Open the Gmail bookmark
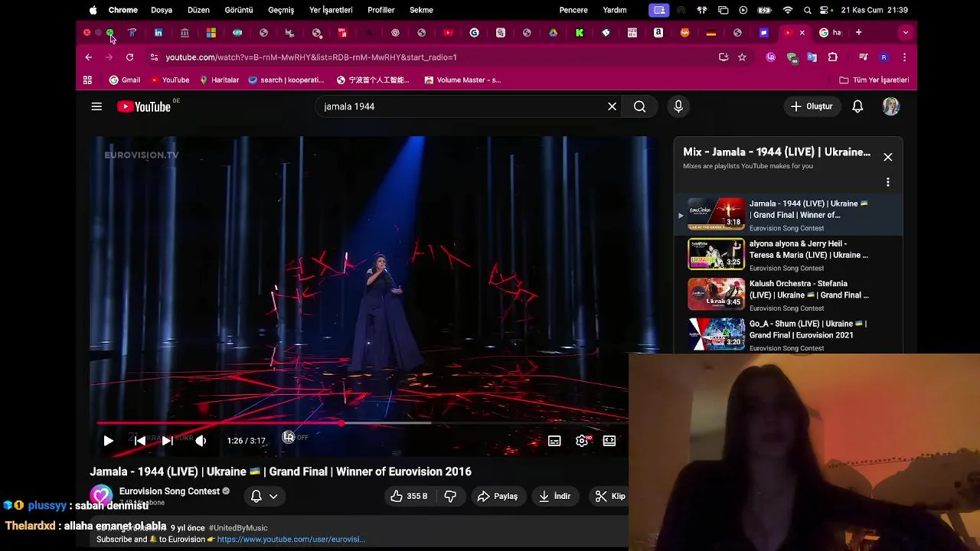The image size is (980, 551). click(125, 80)
